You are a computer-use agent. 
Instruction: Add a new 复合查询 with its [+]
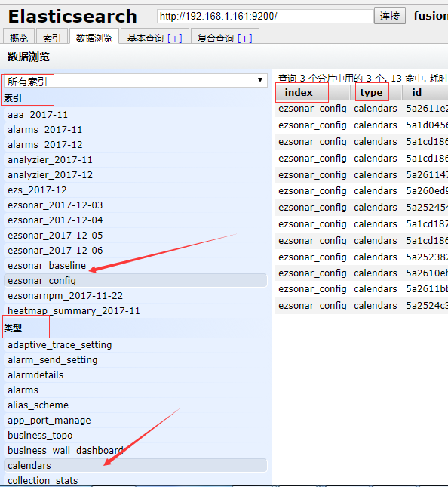pos(245,39)
